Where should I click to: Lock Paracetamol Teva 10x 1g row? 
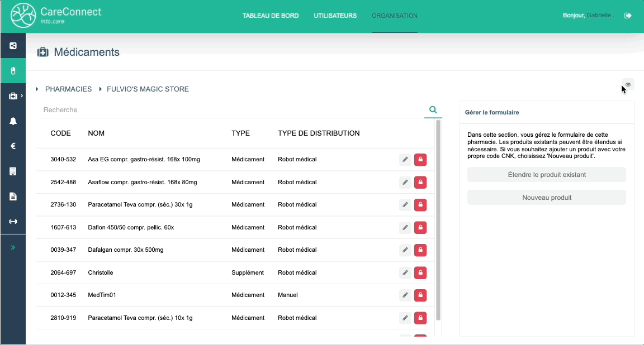point(420,318)
